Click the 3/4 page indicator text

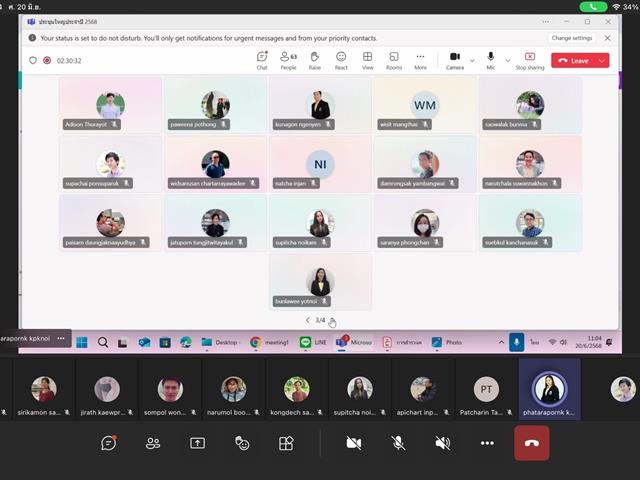320,320
